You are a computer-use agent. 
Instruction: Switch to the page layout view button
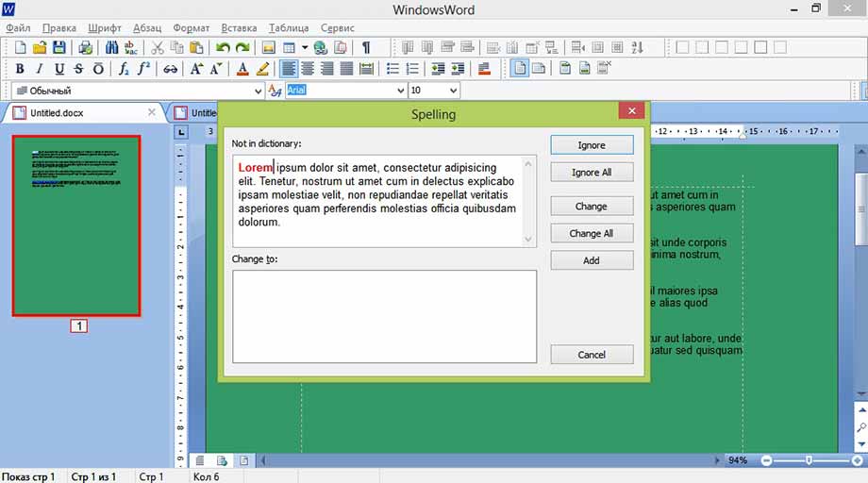(x=519, y=69)
